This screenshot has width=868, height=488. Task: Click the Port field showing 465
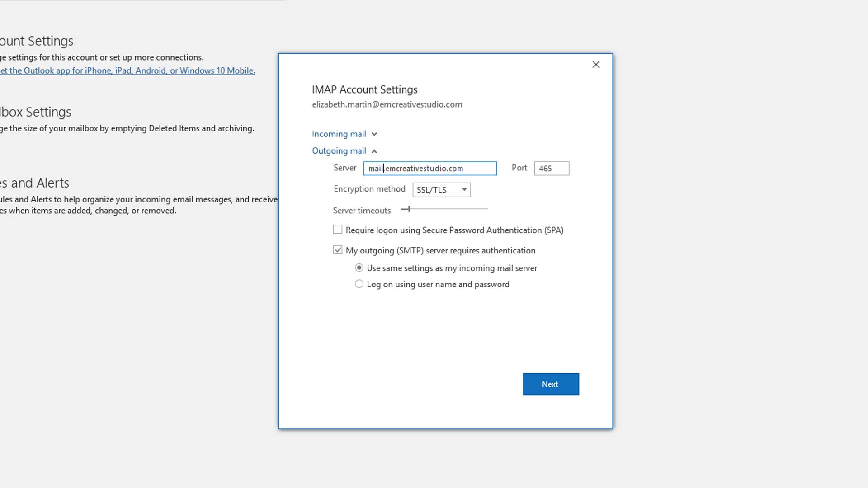point(552,169)
